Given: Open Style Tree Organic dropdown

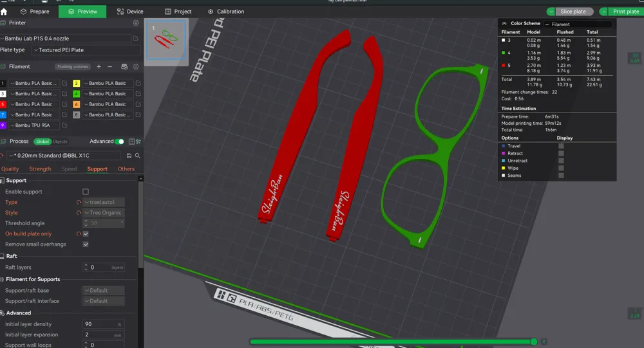Looking at the screenshot, I should point(104,212).
